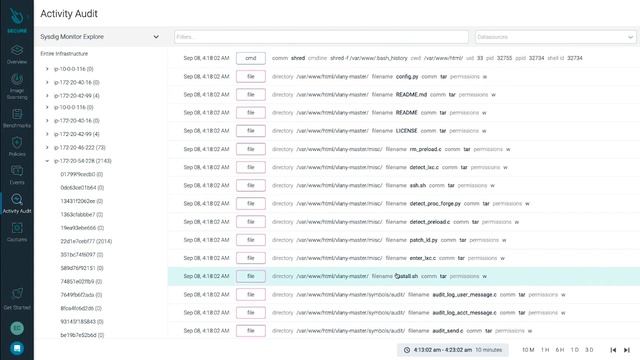This screenshot has width=640, height=360.
Task: Click the file tag for LICENSE
Action: tap(251, 131)
